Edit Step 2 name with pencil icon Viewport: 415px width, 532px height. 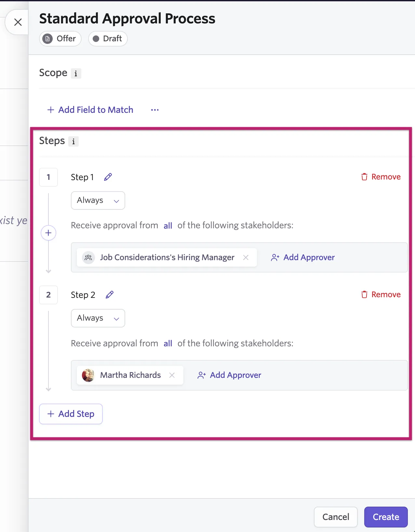coord(110,295)
